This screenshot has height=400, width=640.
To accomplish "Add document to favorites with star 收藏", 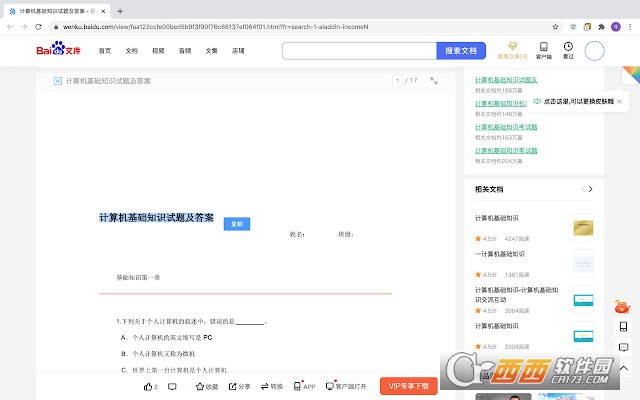I will pyautogui.click(x=205, y=386).
